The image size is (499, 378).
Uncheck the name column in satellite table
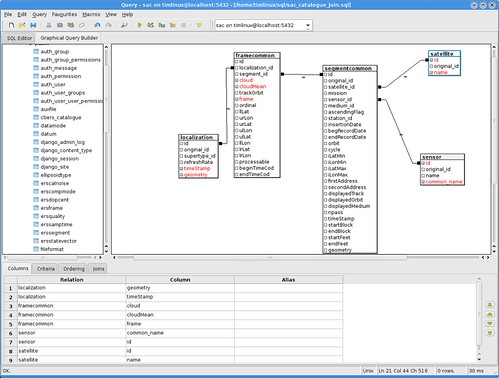click(x=431, y=72)
